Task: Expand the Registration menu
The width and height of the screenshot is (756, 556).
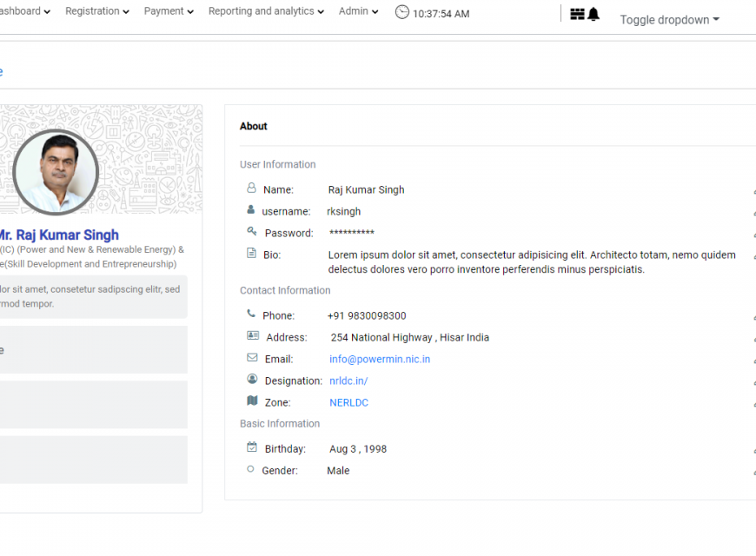Action: tap(97, 11)
